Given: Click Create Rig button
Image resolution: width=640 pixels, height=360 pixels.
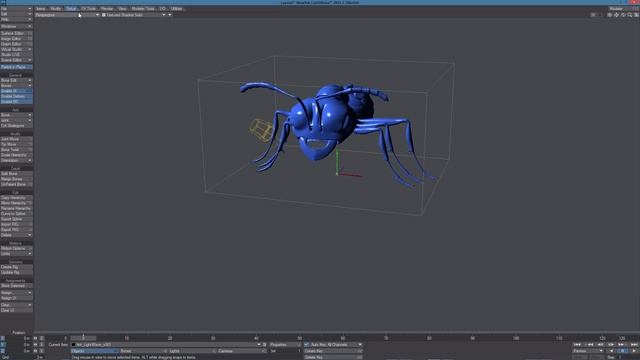Looking at the screenshot, I should pyautogui.click(x=16, y=267).
